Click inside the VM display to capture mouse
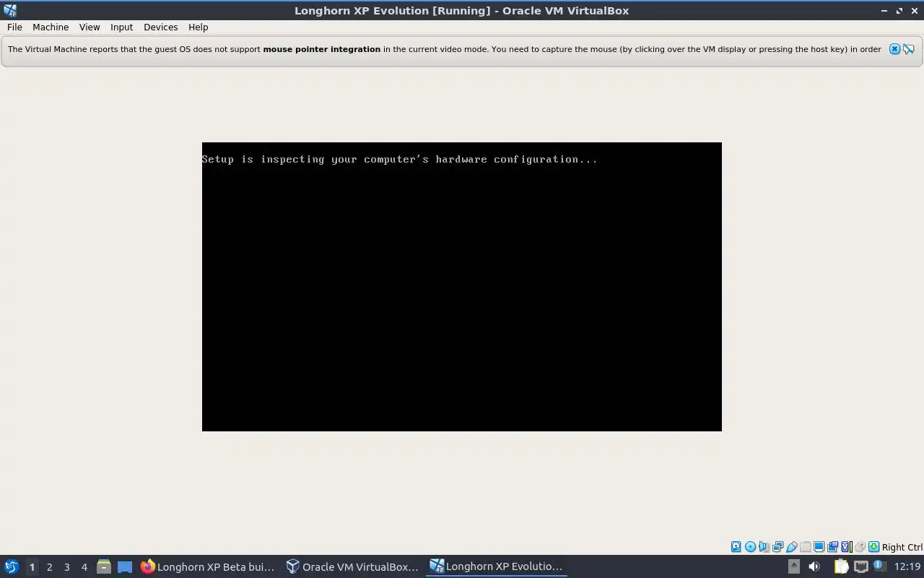 coord(462,287)
